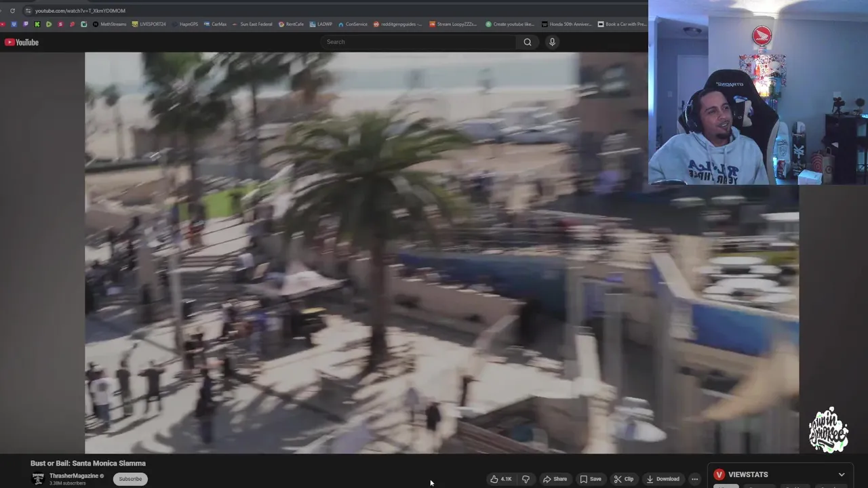Open the Stream LoopyZZZs bookmark
Viewport: 868px width, 488px height.
[x=453, y=24]
